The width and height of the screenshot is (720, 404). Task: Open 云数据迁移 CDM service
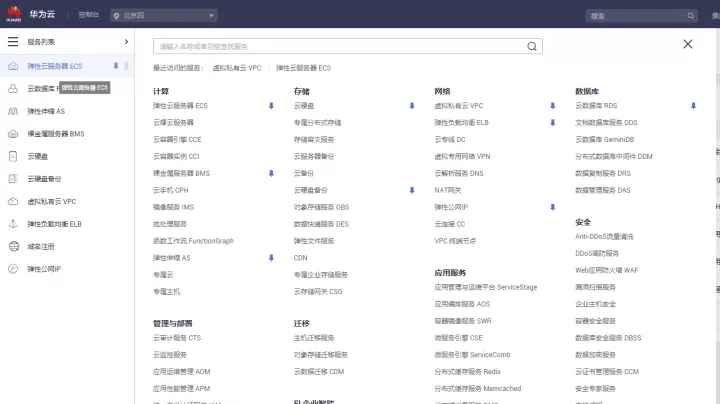(319, 371)
